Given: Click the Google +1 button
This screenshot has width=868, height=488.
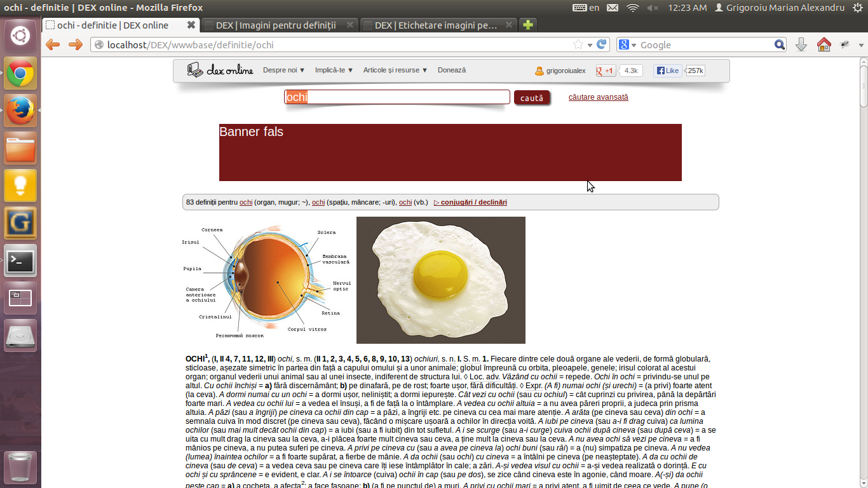Looking at the screenshot, I should [606, 71].
